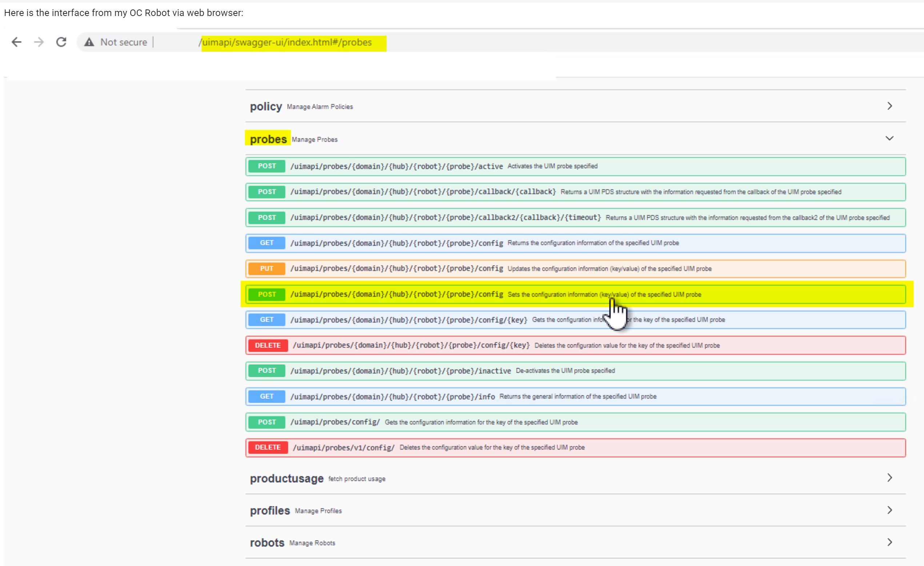
Task: Open POST probe inactive endpoint
Action: coord(400,371)
